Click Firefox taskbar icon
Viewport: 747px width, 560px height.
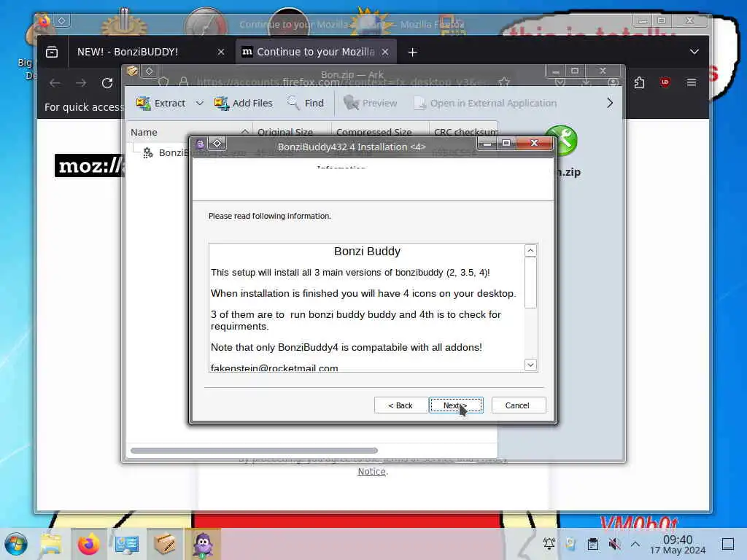click(88, 544)
